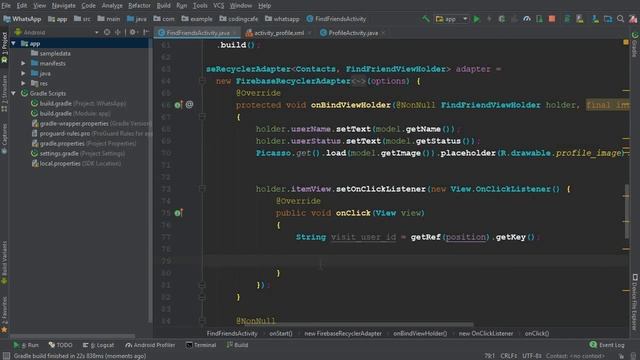Viewport: 640px width, 360px height.
Task: Expand the res folder
Action: tap(23, 83)
